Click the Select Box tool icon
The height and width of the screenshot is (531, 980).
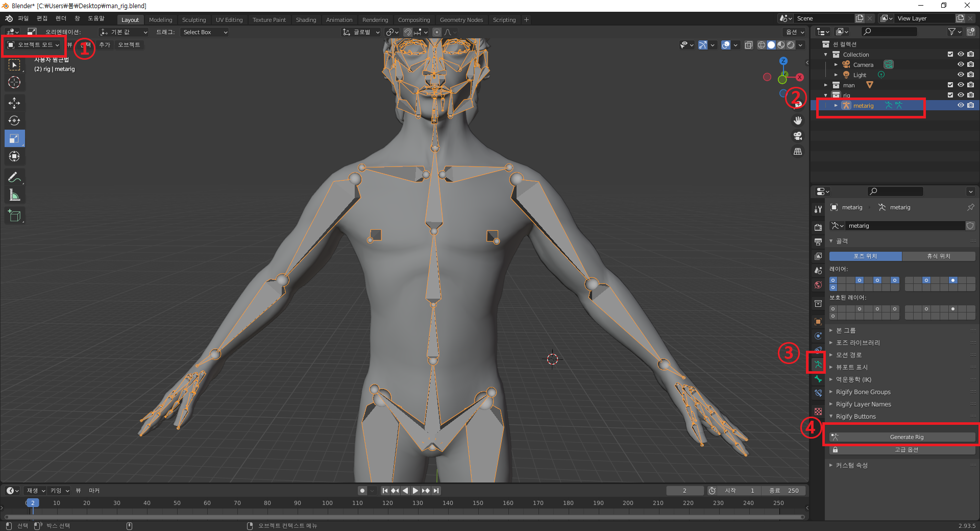tap(14, 65)
